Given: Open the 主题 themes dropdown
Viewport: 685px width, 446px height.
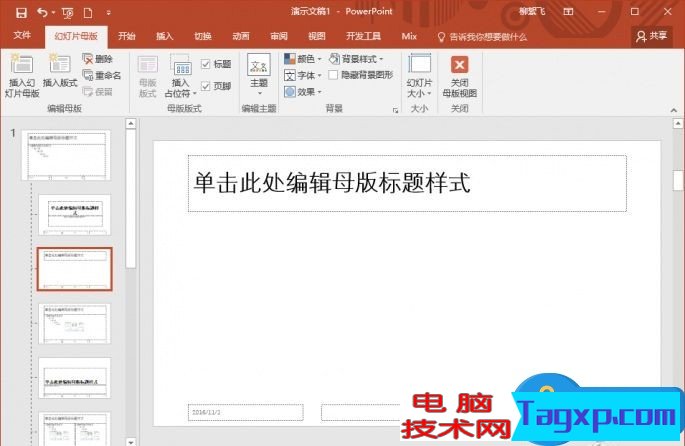Looking at the screenshot, I should [259, 75].
